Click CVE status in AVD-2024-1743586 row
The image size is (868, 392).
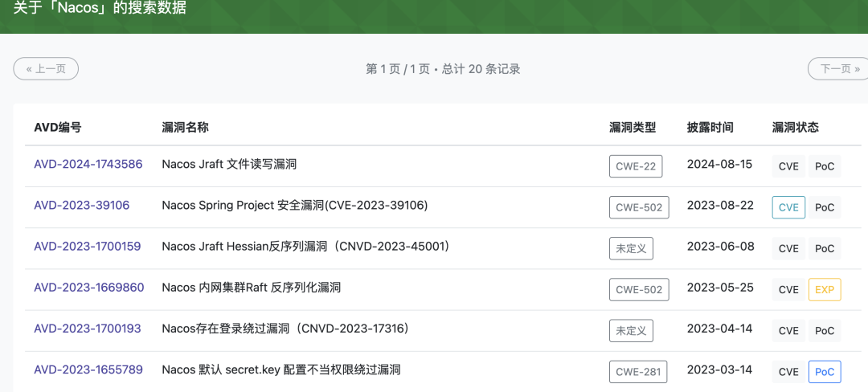point(788,166)
